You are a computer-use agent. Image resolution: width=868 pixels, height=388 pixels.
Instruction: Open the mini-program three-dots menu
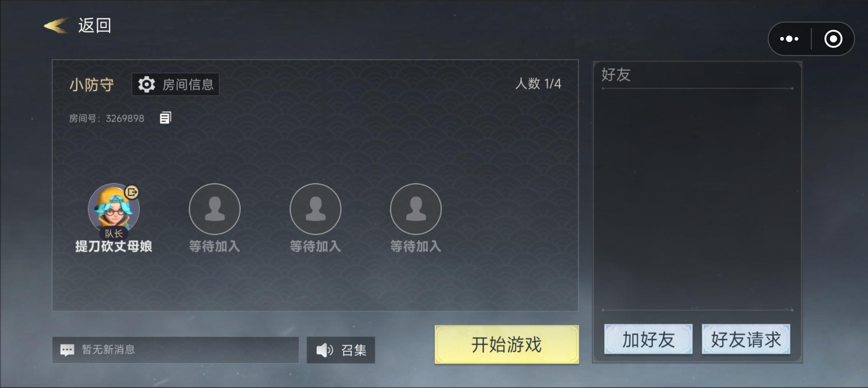click(789, 39)
